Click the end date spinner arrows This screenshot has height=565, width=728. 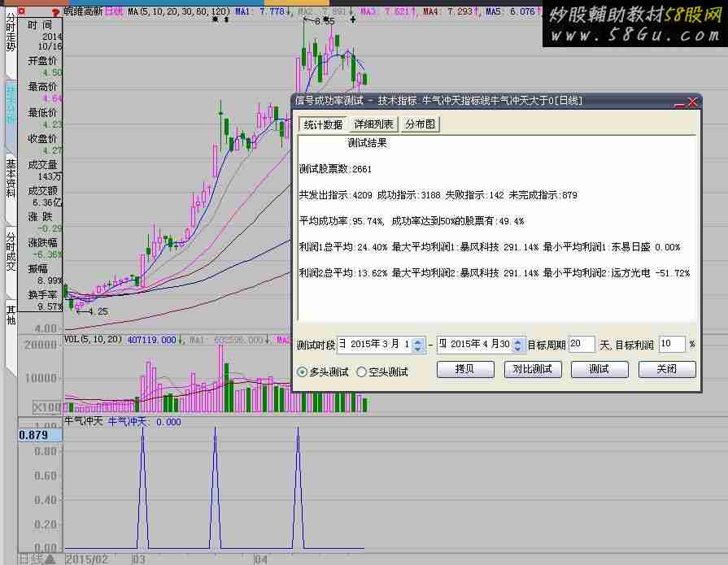click(x=517, y=344)
